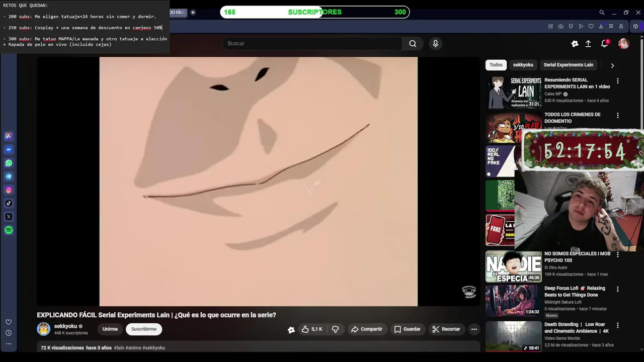The image size is (644, 362).
Task: Open X (Twitter) in the Opera sidebar
Action: pyautogui.click(x=9, y=217)
